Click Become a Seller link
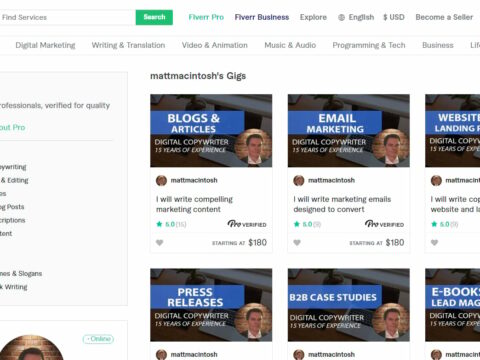The image size is (480, 360). (444, 17)
